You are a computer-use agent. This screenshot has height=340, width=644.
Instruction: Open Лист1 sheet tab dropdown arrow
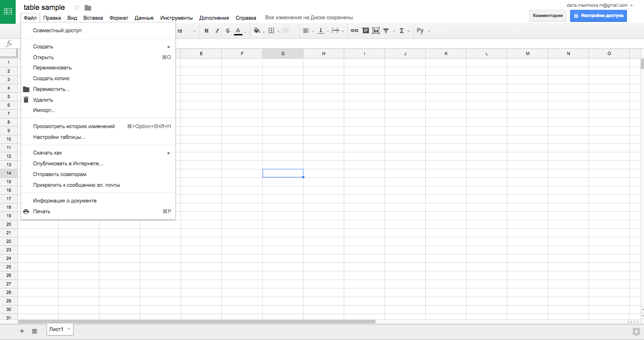coord(69,329)
